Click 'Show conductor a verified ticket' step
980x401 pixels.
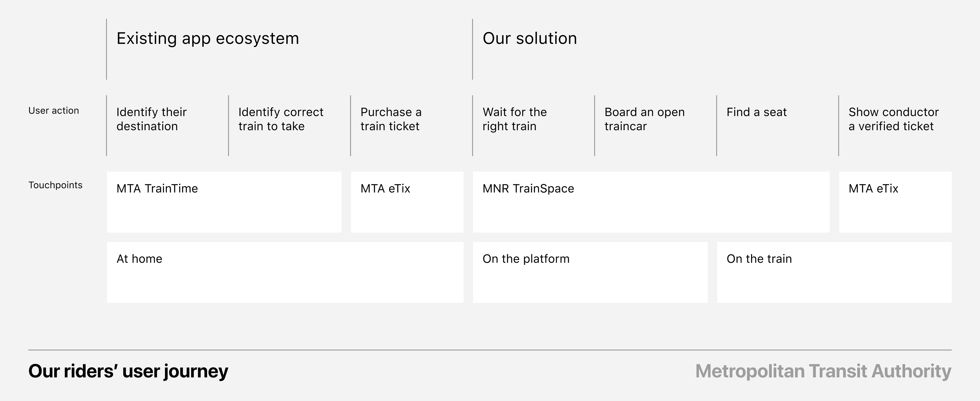893,119
